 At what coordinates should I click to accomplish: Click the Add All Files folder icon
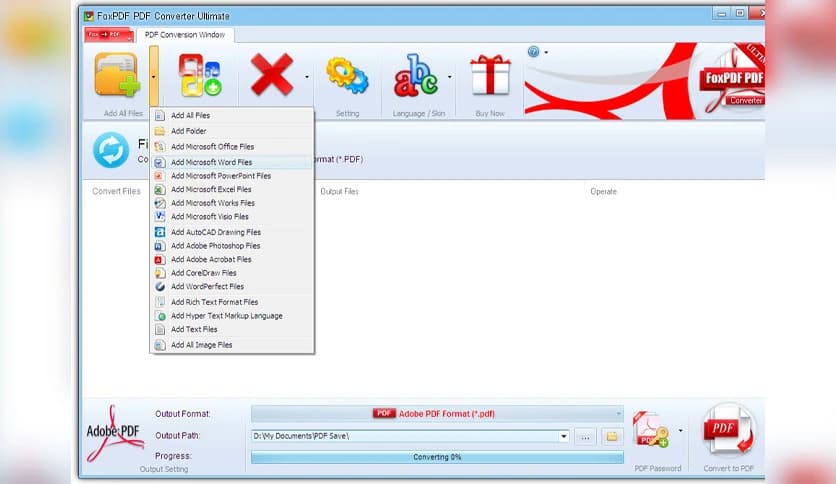click(x=117, y=75)
